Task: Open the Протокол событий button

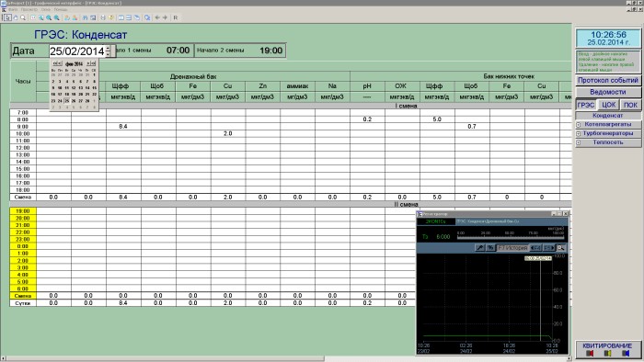Action: click(x=608, y=80)
